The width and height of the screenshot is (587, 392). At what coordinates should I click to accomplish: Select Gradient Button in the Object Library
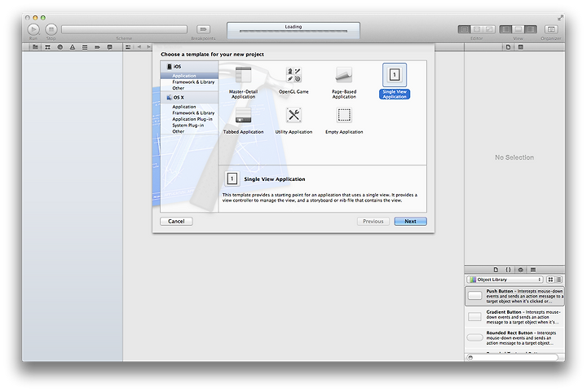tap(514, 317)
